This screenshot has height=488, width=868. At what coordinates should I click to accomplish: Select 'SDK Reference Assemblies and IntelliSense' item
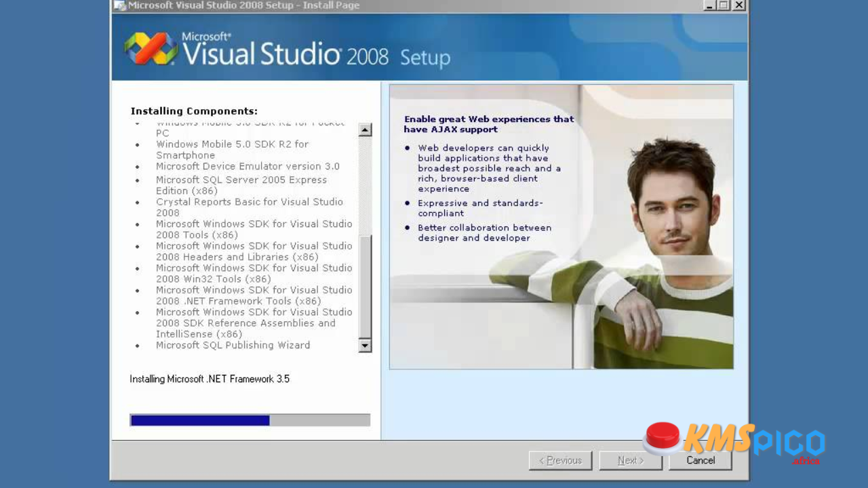pos(254,323)
